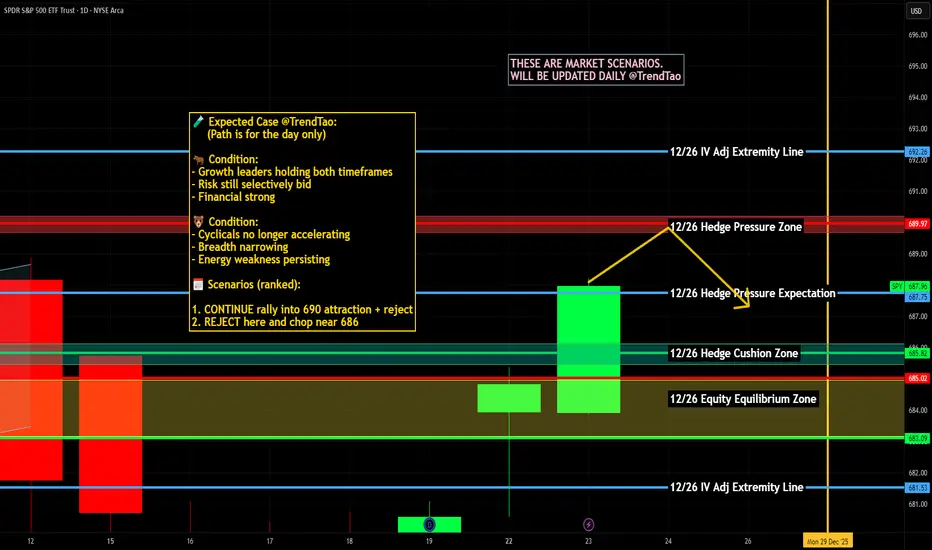Select the 687.75 blue price label
The image size is (932, 550).
[x=917, y=297]
